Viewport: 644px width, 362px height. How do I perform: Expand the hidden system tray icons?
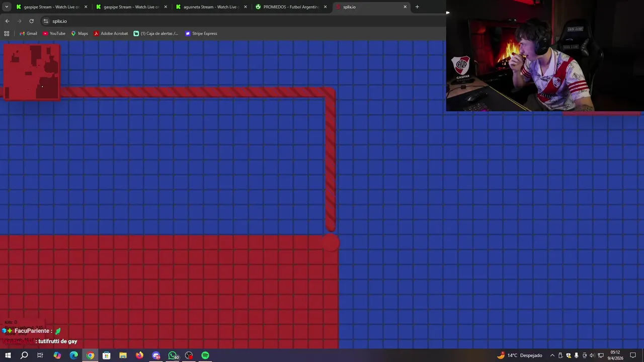click(x=552, y=355)
